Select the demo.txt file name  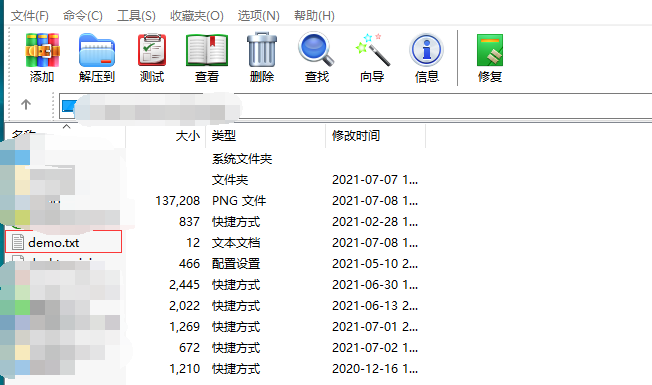point(54,242)
